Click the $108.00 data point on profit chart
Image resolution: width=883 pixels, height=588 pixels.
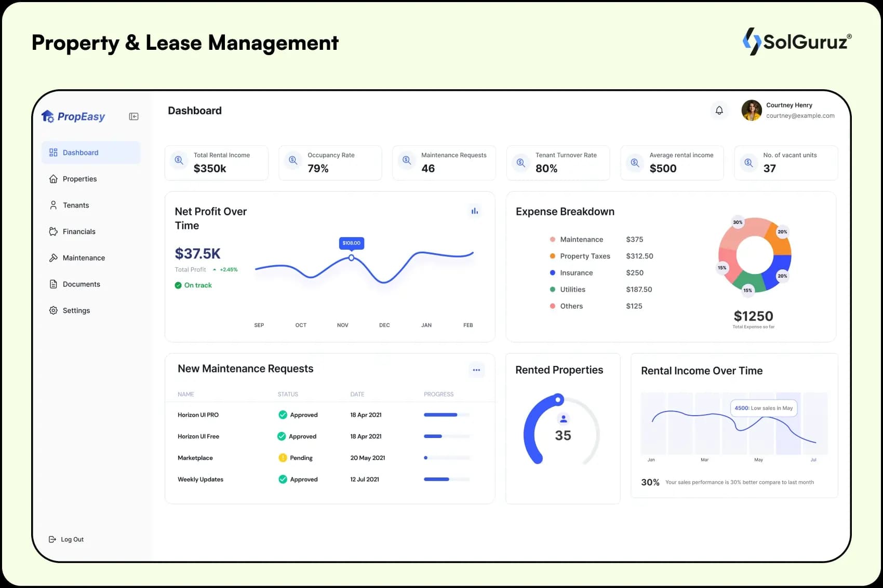pyautogui.click(x=352, y=258)
